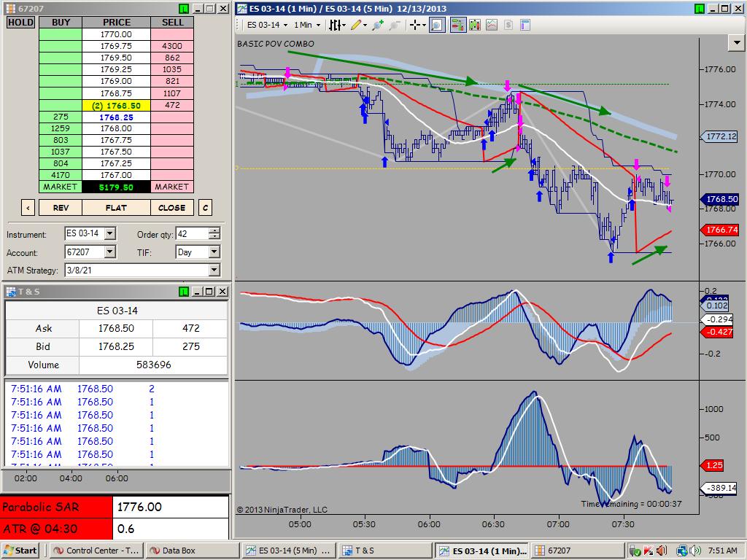747x560 pixels.
Task: Click the 1772.12 price marker on chart axis
Action: pyautogui.click(x=719, y=136)
